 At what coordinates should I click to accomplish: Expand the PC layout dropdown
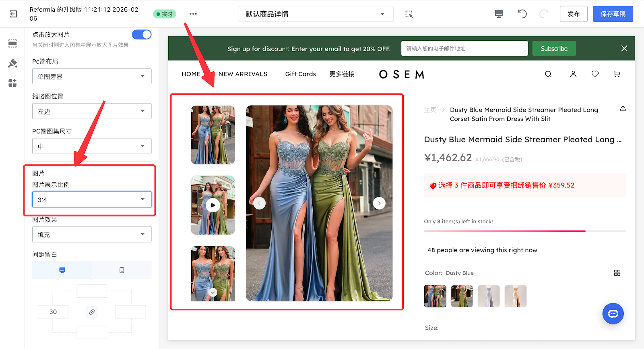click(92, 76)
